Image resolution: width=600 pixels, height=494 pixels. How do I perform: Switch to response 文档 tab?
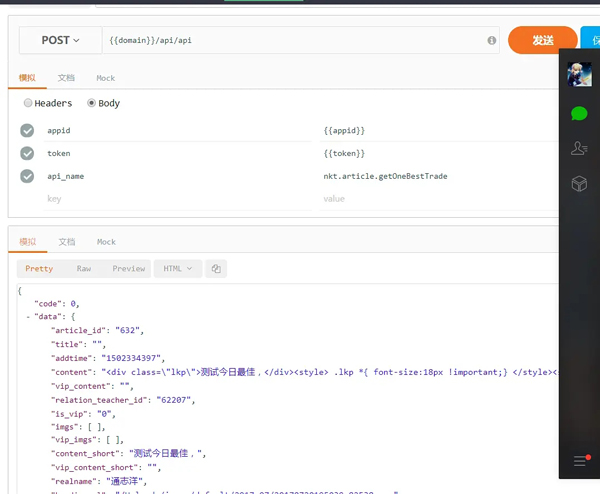pos(67,242)
